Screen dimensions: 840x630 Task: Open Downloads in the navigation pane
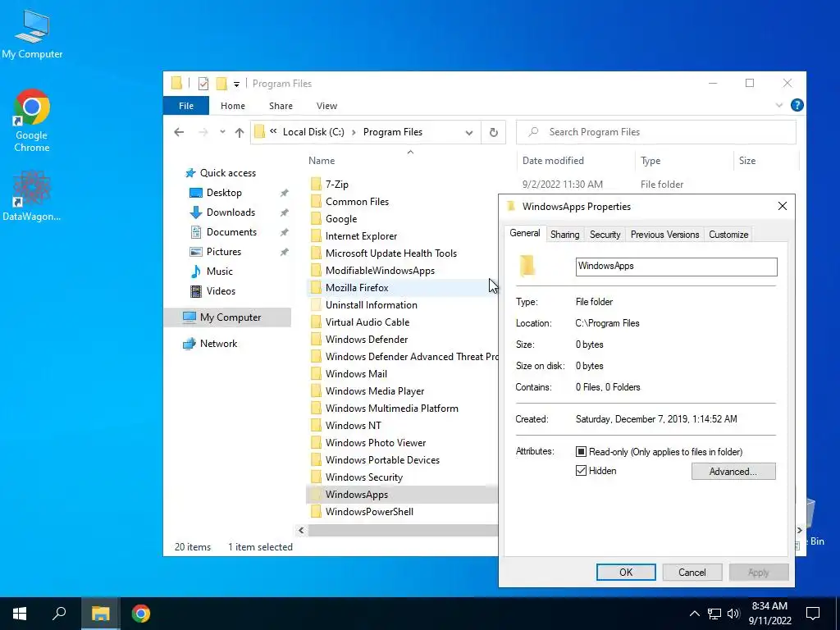click(x=231, y=212)
